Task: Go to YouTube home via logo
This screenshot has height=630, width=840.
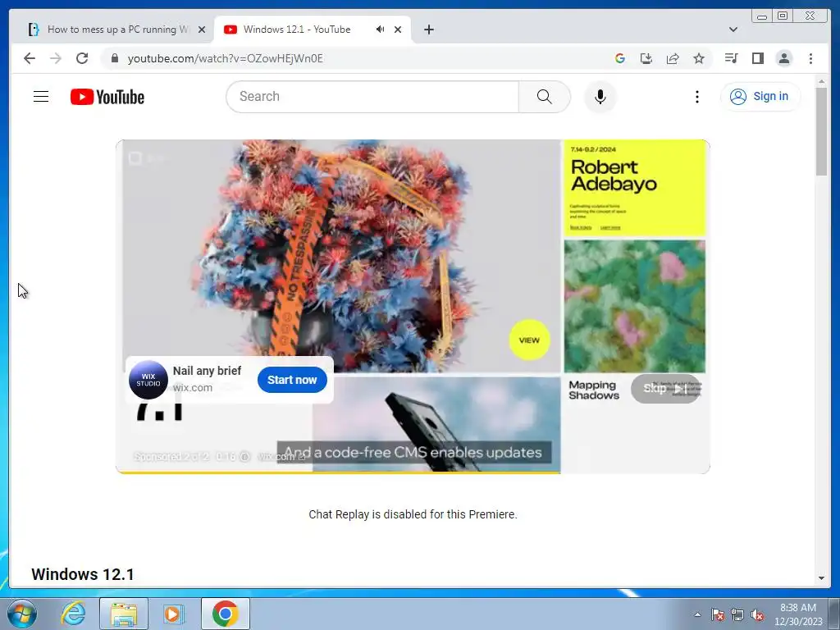Action: (x=107, y=97)
